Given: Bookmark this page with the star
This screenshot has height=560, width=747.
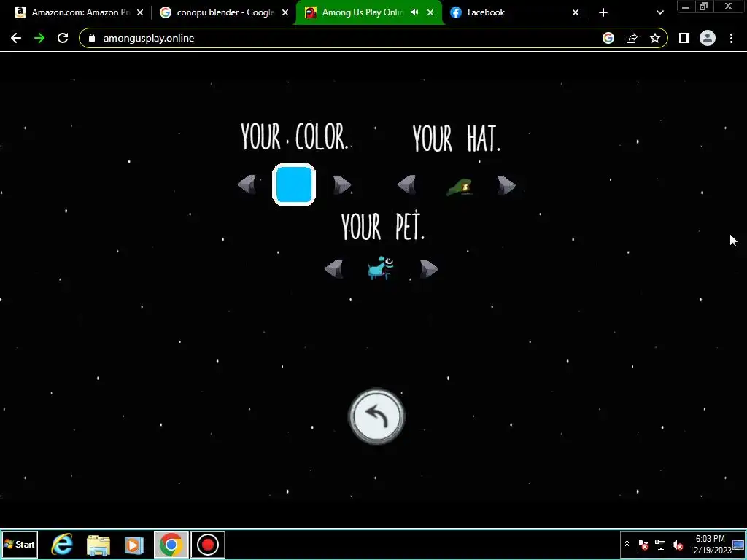Looking at the screenshot, I should (655, 38).
